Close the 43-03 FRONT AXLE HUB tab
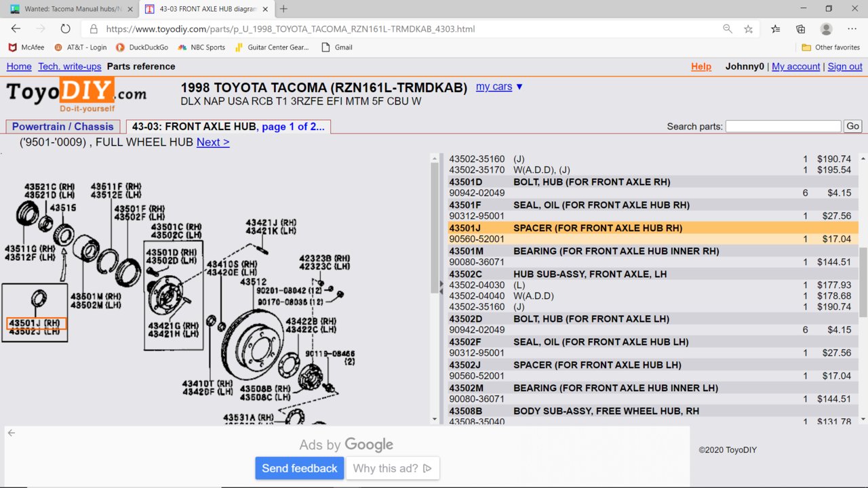Image resolution: width=868 pixels, height=488 pixels. click(266, 9)
